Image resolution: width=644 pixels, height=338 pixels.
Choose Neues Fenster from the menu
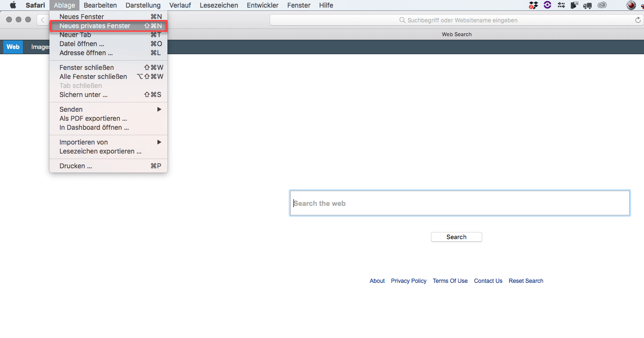(x=108, y=17)
